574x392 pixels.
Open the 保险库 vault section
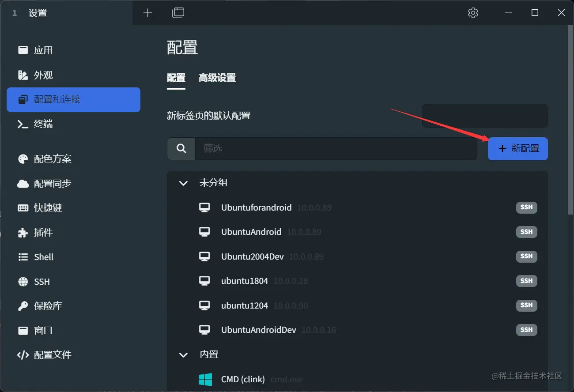click(73, 306)
